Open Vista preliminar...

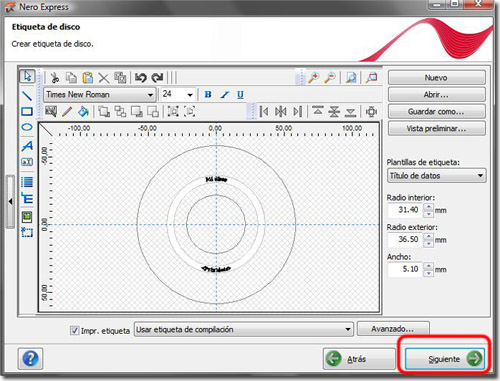[436, 128]
